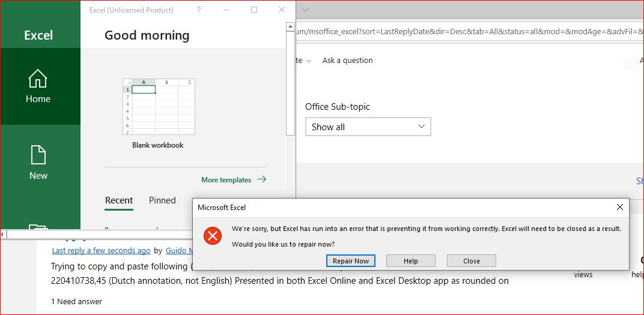
Task: Click Ask a question in the browser page
Action: coord(347,60)
